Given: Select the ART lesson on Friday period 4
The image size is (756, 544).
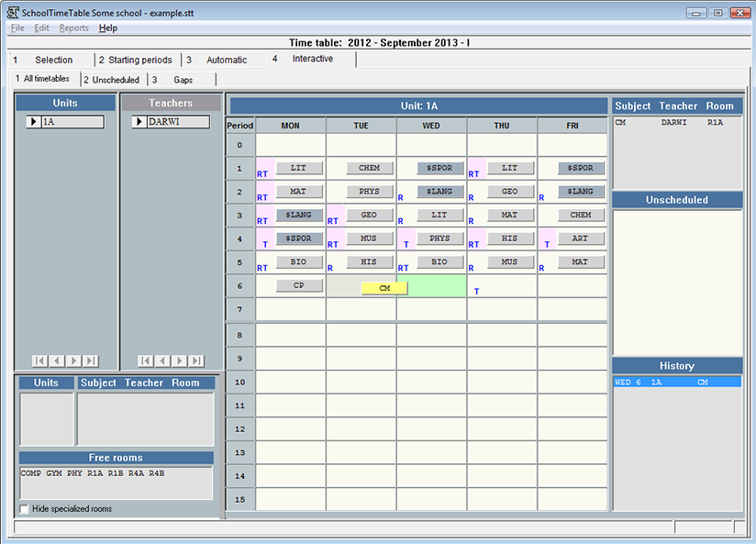Looking at the screenshot, I should (581, 239).
